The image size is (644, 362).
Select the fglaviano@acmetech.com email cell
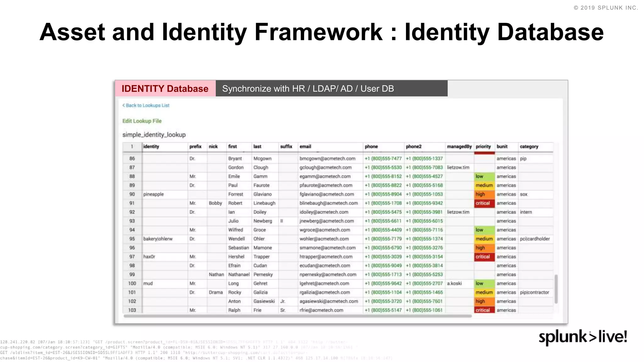pos(330,194)
